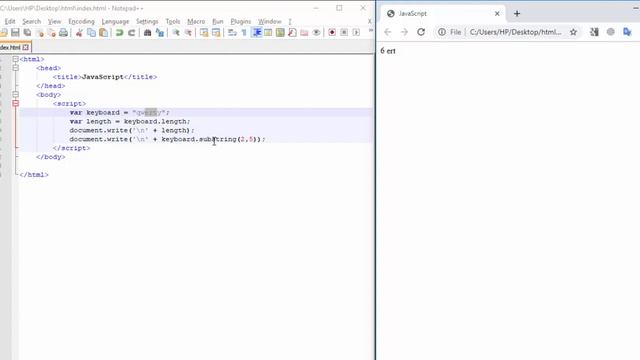Viewport: 640px width, 360px height.
Task: Click the Close document toolbar icon
Action: (x=40, y=33)
